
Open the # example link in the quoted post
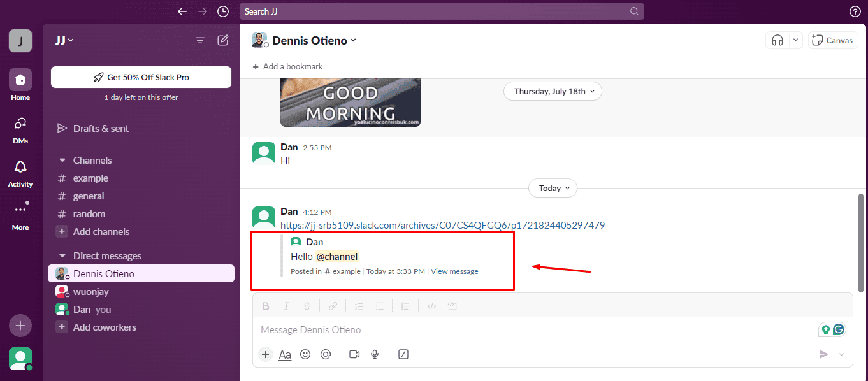tap(342, 271)
